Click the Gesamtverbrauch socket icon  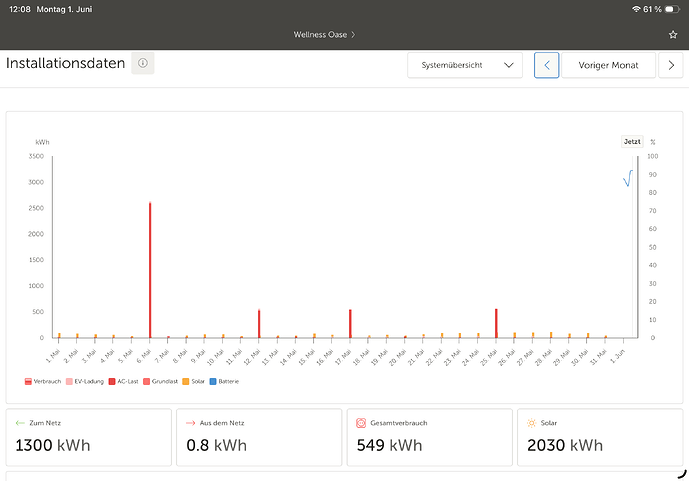coord(361,423)
